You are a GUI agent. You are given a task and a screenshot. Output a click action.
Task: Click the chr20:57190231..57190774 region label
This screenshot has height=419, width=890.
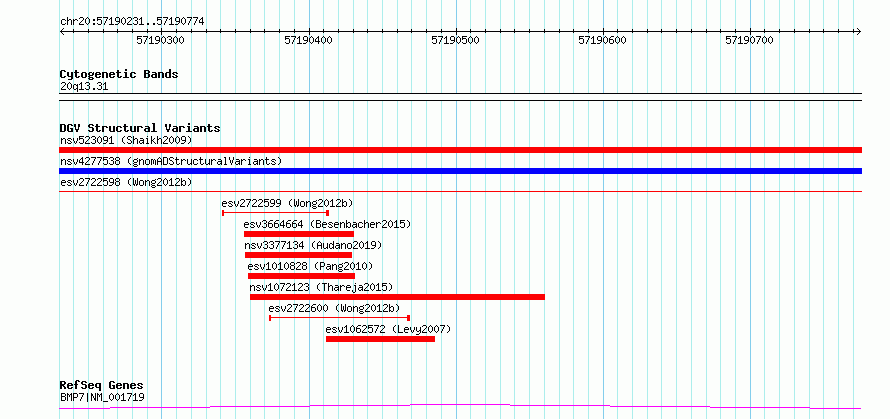pos(132,22)
